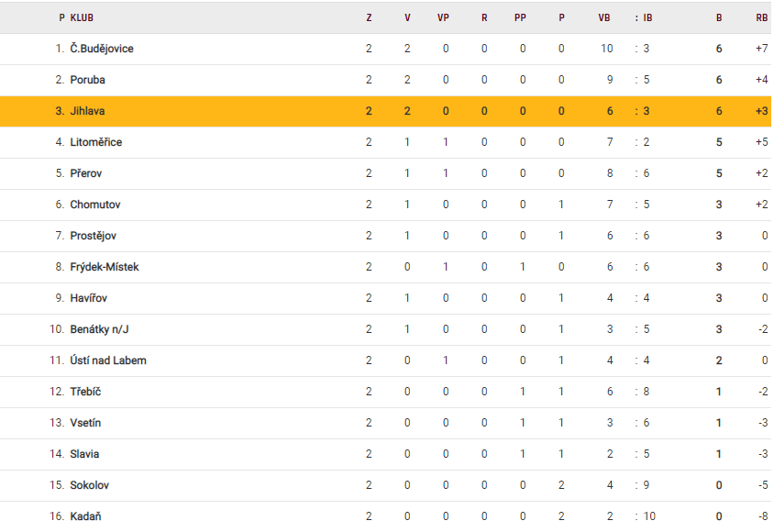
Task: Sort by the KLUB column header
Action: [82, 17]
